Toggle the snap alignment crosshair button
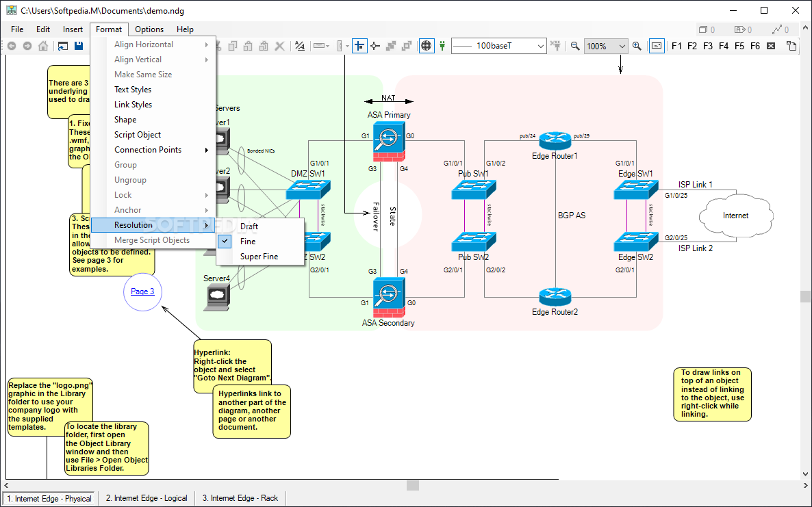The height and width of the screenshot is (507, 812). coord(359,46)
